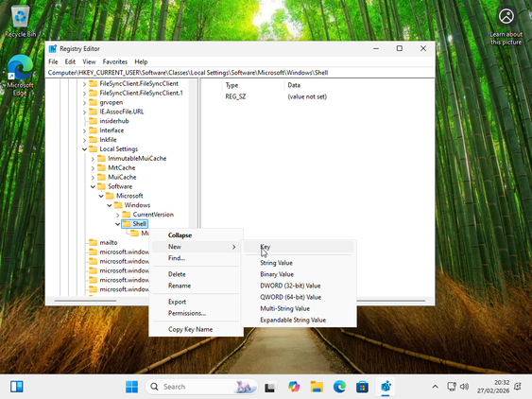The height and width of the screenshot is (399, 532).
Task: Open the Edit menu
Action: pos(70,61)
